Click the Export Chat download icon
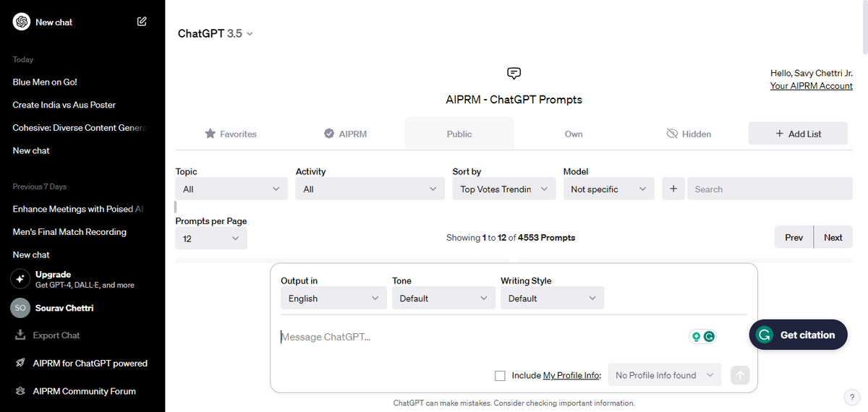This screenshot has height=412, width=868. coord(20,335)
